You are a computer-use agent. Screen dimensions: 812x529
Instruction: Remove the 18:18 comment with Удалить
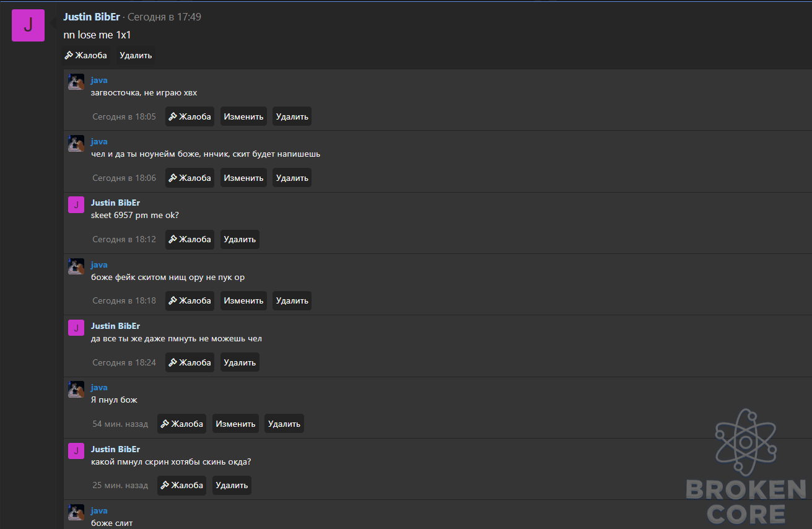pos(292,300)
